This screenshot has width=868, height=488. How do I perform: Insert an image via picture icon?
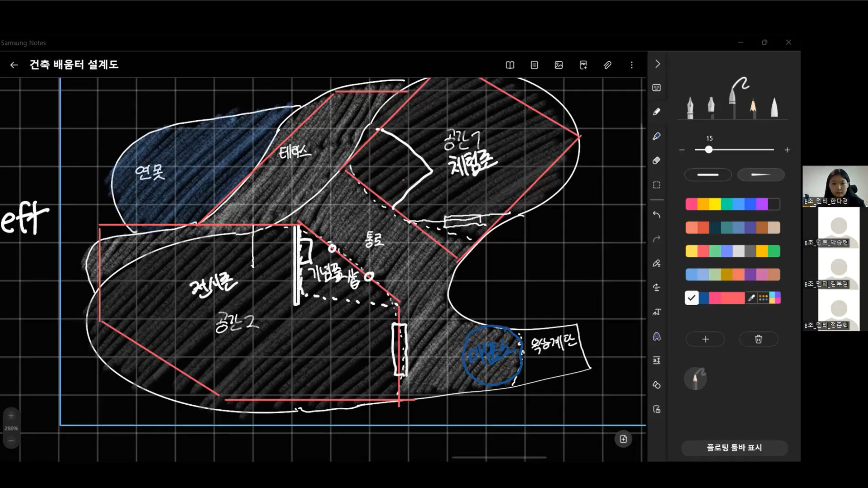pos(559,65)
